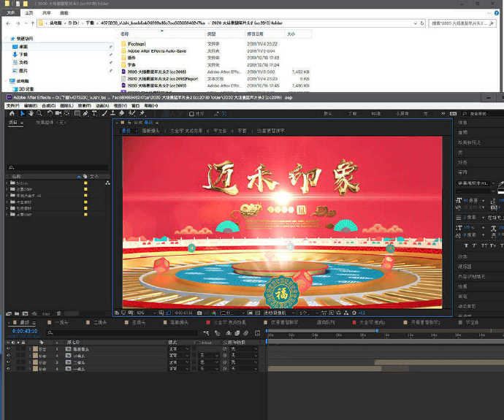Click the grid and guides icon in viewer
This screenshot has width=504, height=420.
coord(161,313)
